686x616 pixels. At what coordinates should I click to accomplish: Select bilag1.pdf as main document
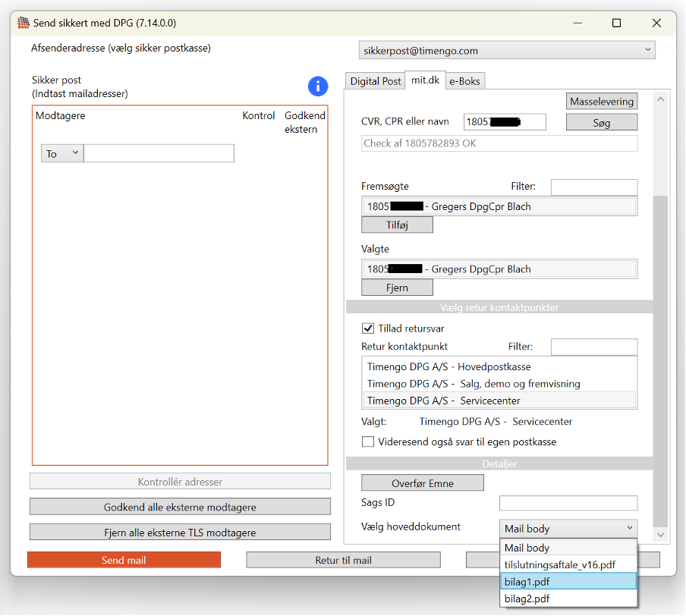point(568,581)
